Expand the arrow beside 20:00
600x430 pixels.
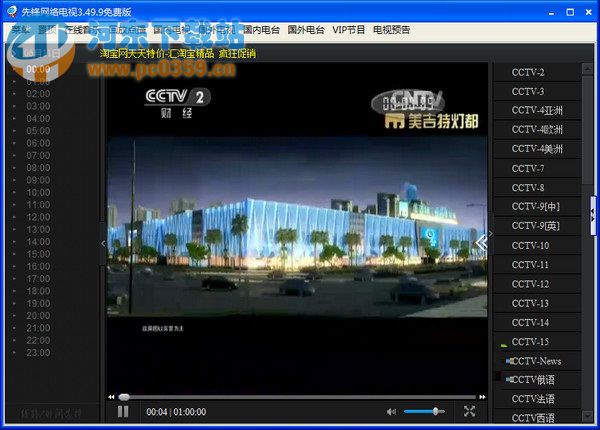click(x=15, y=316)
